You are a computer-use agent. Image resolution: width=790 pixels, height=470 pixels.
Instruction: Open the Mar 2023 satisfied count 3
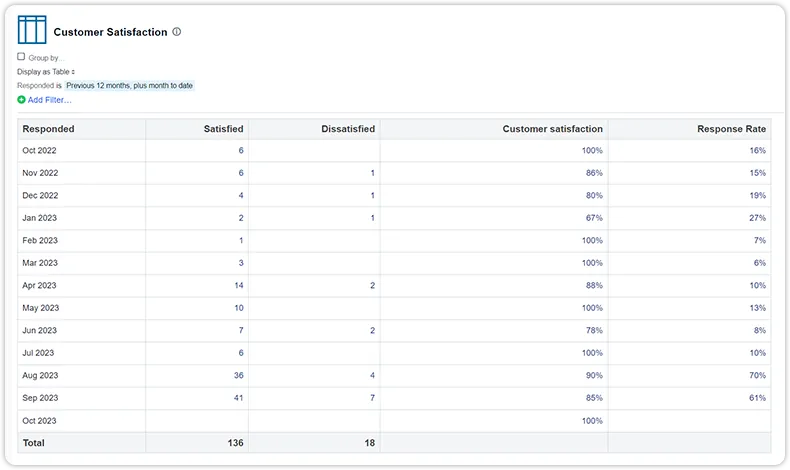[241, 263]
